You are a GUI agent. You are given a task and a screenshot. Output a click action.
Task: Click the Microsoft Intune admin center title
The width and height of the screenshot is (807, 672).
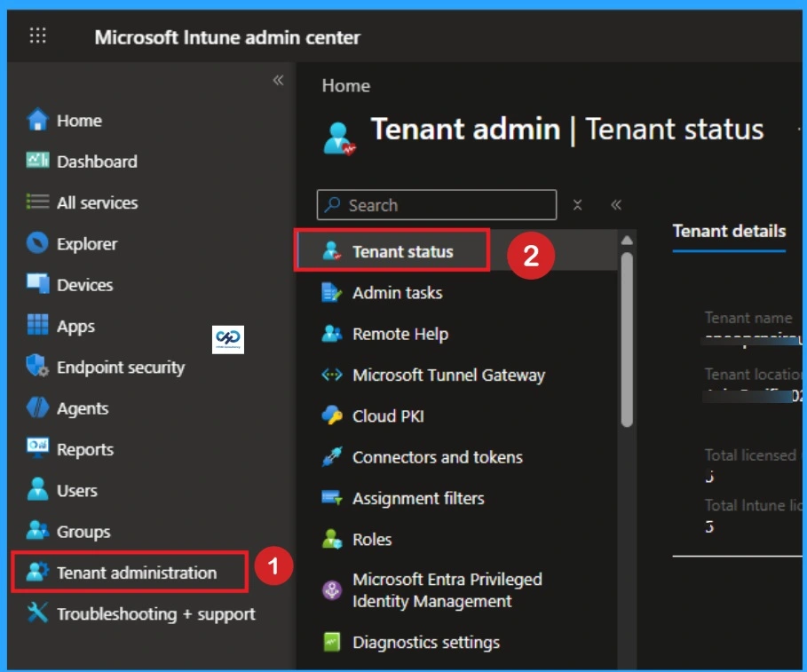pyautogui.click(x=227, y=37)
